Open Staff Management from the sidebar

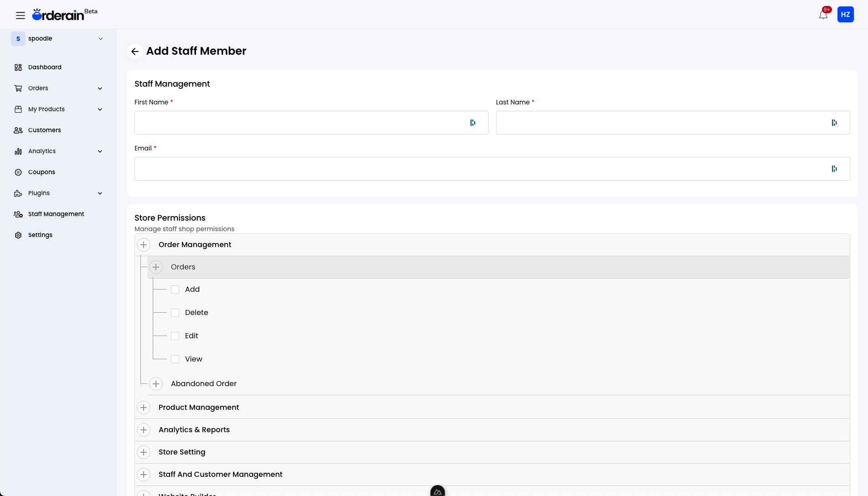56,214
